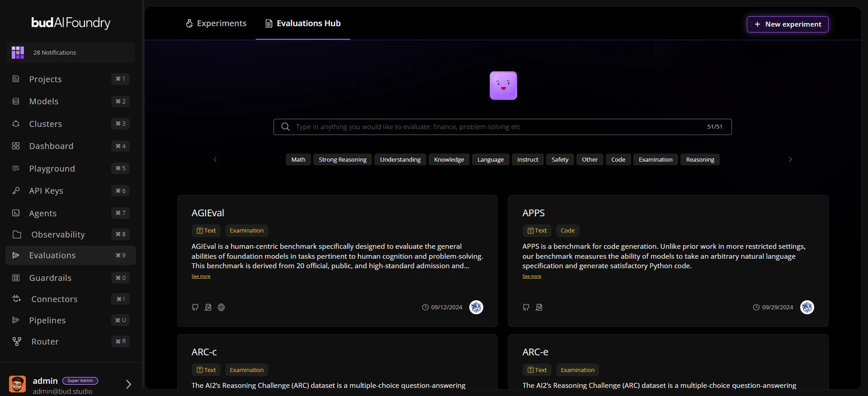
Task: Click the APPS card provider logo
Action: coord(807,307)
